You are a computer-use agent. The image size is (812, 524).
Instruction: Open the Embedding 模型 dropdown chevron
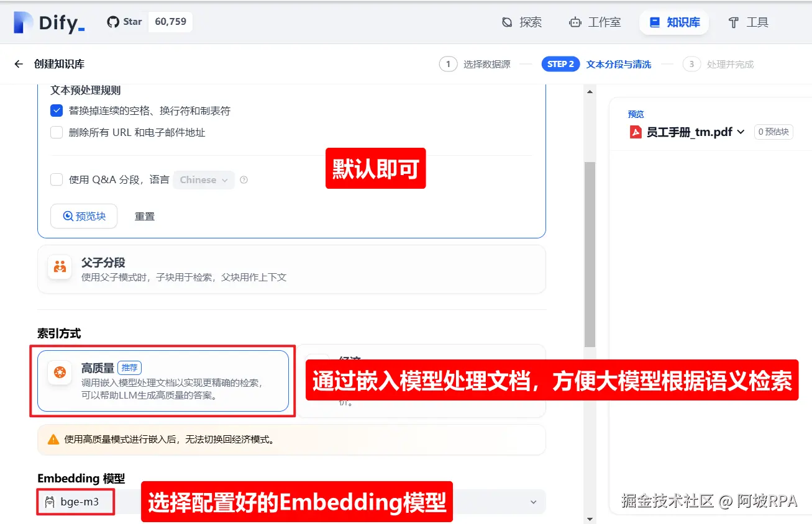tap(533, 502)
